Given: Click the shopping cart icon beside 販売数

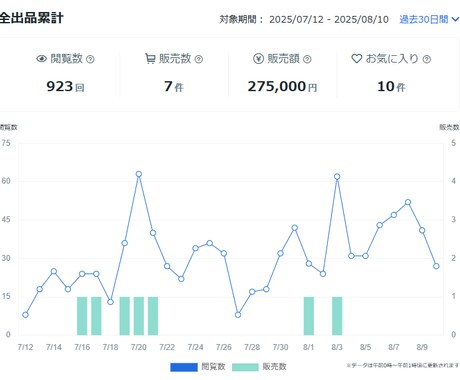Looking at the screenshot, I should (150, 59).
